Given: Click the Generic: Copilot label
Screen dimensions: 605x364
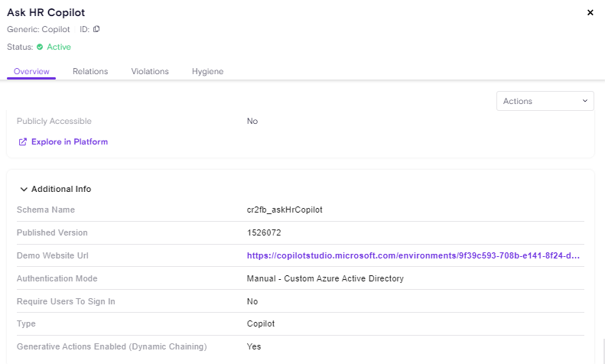Looking at the screenshot, I should point(38,29).
